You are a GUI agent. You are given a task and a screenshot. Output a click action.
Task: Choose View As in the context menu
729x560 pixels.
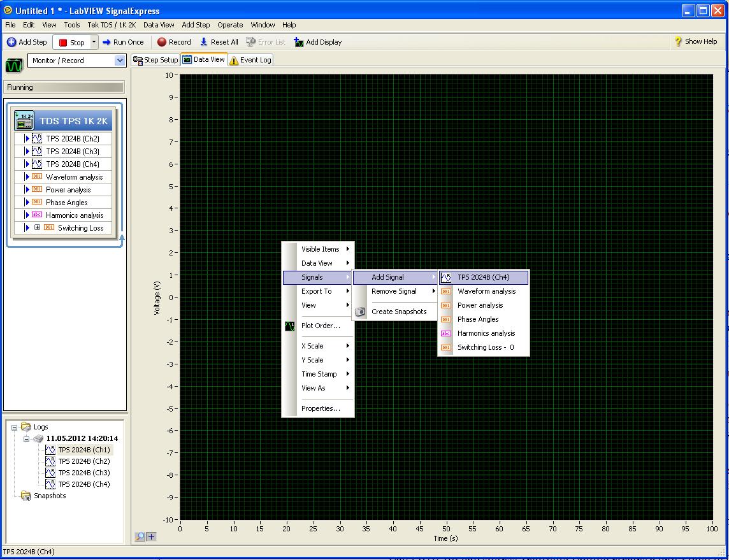pyautogui.click(x=319, y=388)
